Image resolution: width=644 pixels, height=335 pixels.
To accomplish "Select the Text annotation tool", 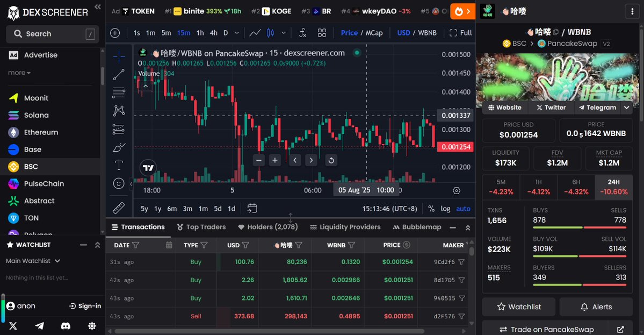I will (119, 165).
